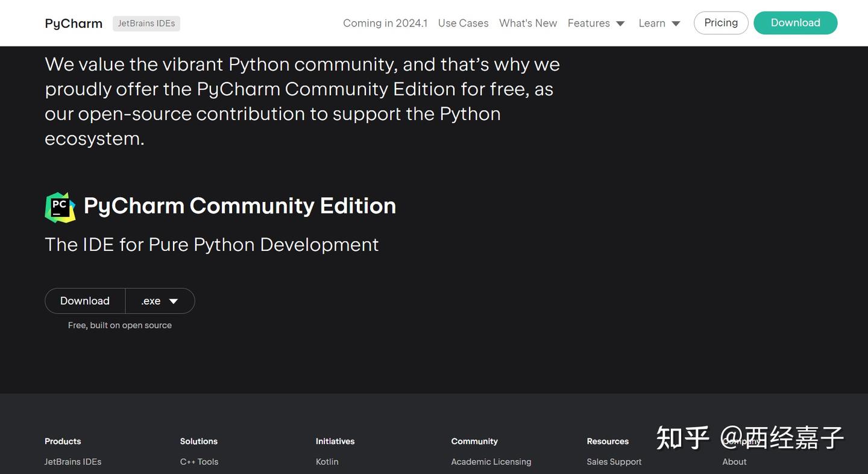Navigate to Use Cases
This screenshot has height=474, width=868.
click(463, 23)
